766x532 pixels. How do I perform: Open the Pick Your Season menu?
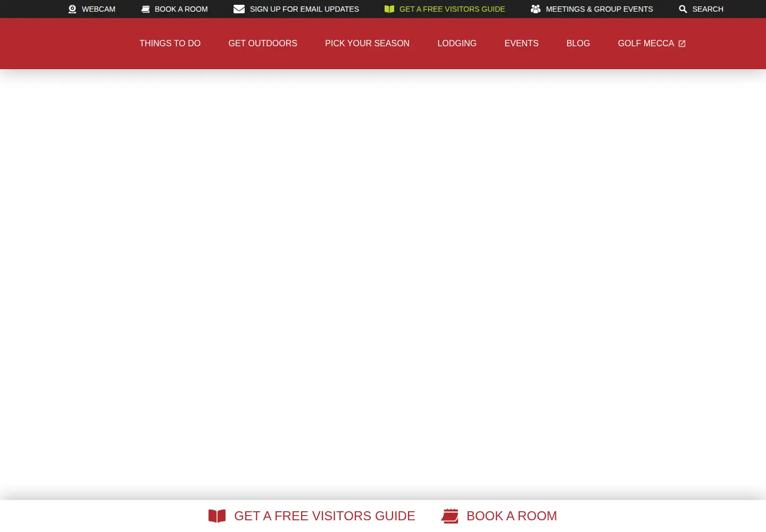tap(367, 43)
